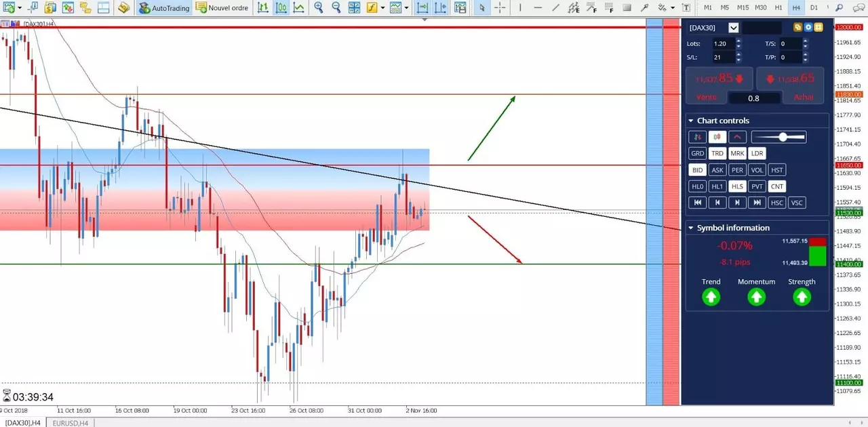Image resolution: width=868 pixels, height=427 pixels.
Task: Toggle the ASK price line
Action: 717,170
